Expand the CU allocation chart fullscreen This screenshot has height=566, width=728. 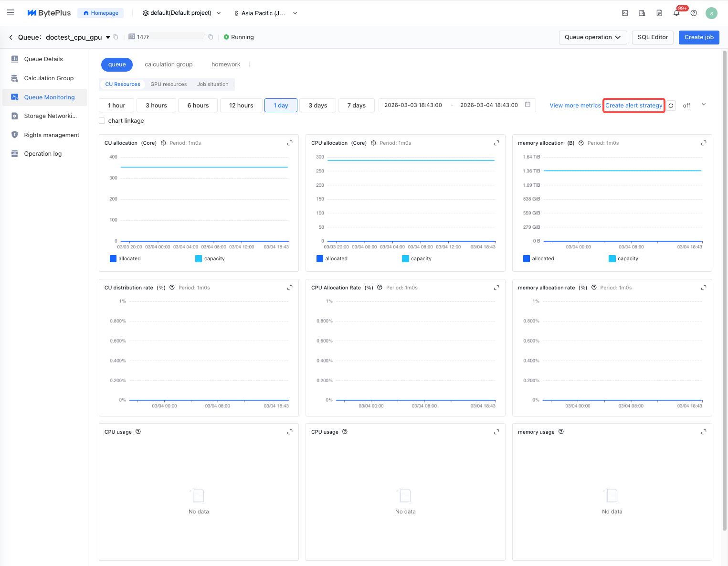[x=290, y=143]
